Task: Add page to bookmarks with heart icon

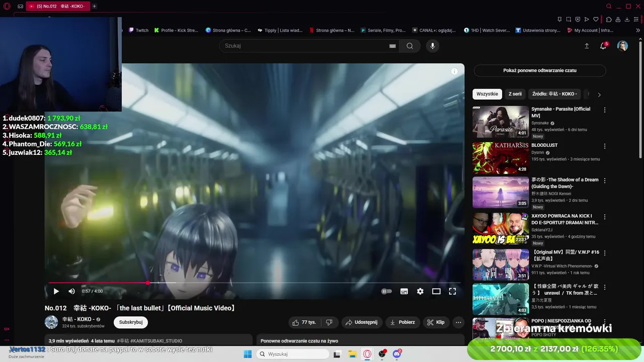Action: click(x=596, y=19)
